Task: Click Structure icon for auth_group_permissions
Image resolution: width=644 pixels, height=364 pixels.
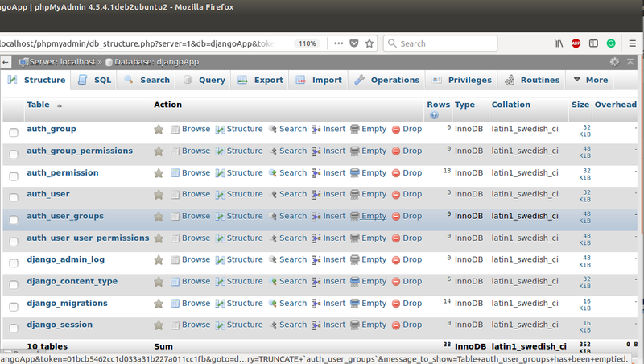Action: [x=220, y=151]
